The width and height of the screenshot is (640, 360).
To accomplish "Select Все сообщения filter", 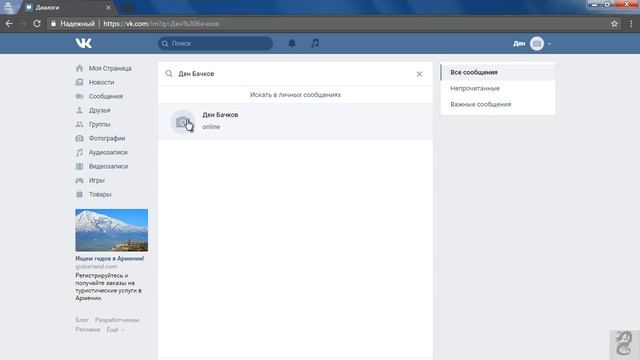I will 498,72.
